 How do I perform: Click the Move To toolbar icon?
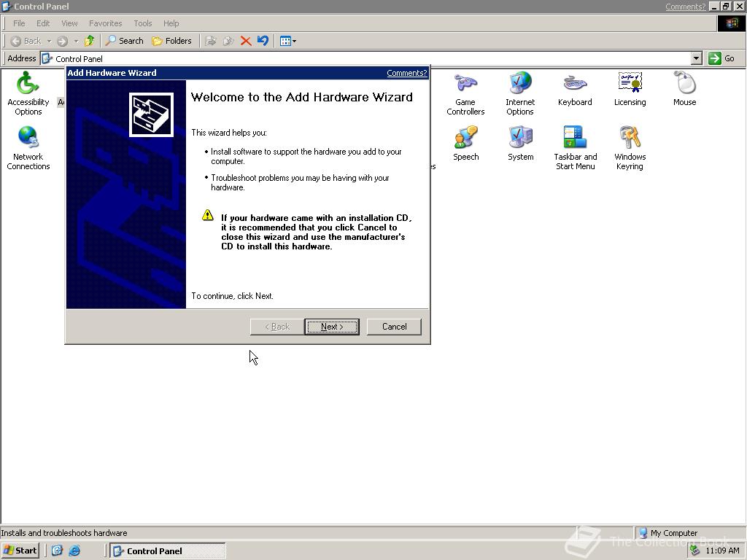(x=211, y=41)
